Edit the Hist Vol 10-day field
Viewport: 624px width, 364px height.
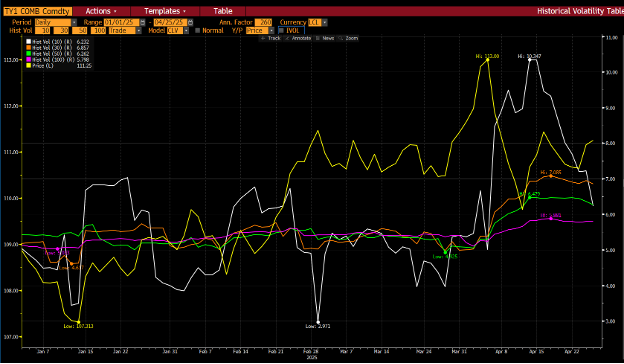click(42, 30)
